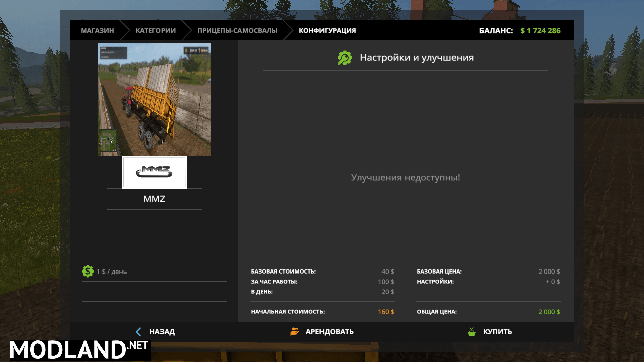This screenshot has height=362, width=644.
Task: Select the КОНФИГУРАЦИЯ breadcrumb
Action: [x=328, y=31]
